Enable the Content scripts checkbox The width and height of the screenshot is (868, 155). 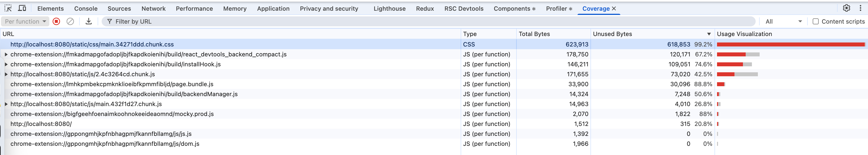click(x=815, y=22)
